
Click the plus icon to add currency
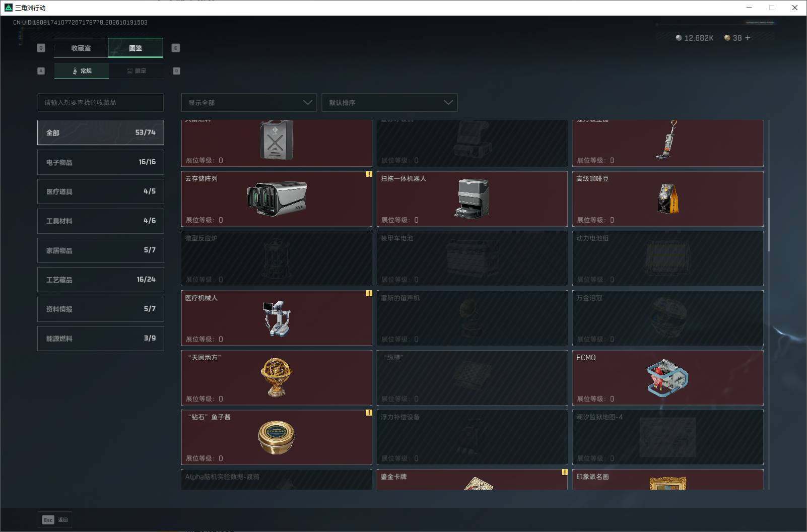(748, 38)
